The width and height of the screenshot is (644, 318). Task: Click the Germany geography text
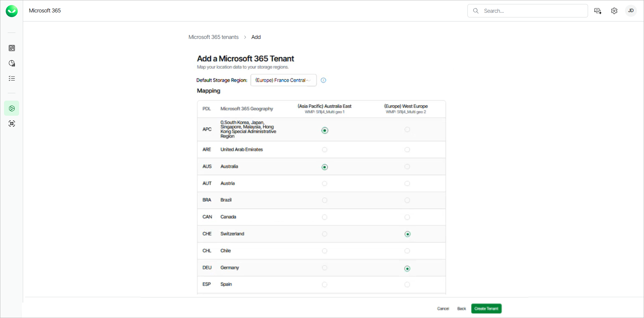tap(230, 268)
